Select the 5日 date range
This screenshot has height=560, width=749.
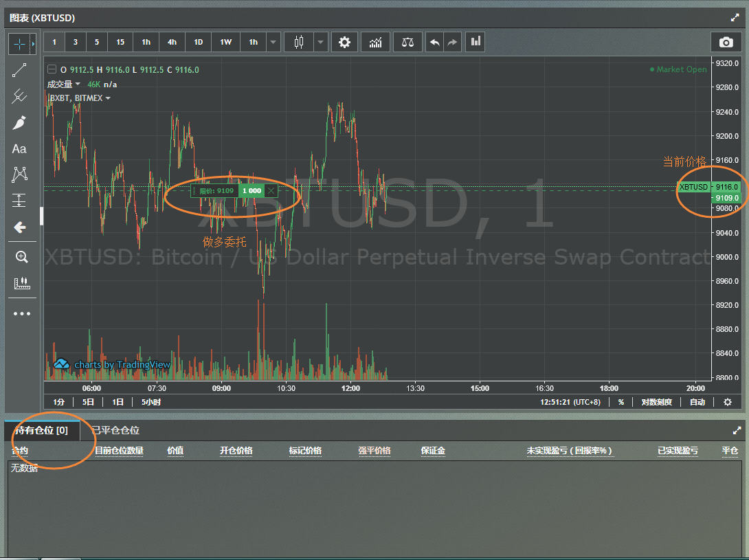point(88,403)
